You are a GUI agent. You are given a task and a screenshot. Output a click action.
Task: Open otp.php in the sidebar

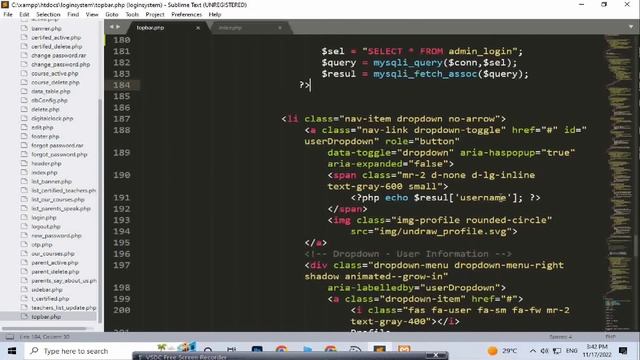[42, 244]
